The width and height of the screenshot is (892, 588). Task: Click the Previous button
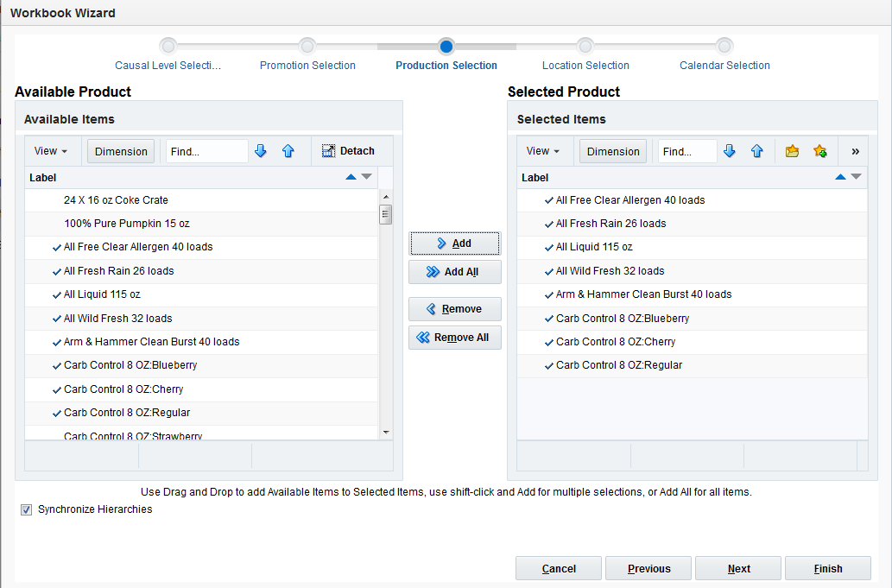tap(648, 568)
